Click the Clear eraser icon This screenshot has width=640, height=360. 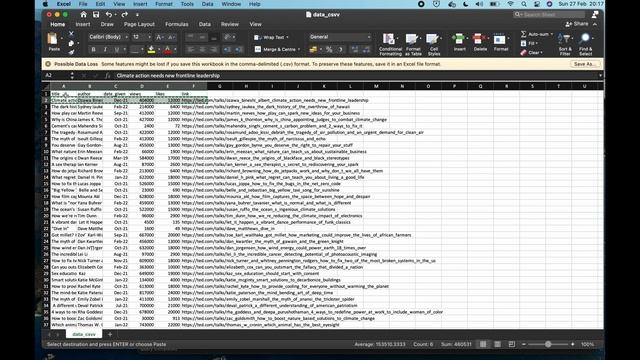pos(524,53)
